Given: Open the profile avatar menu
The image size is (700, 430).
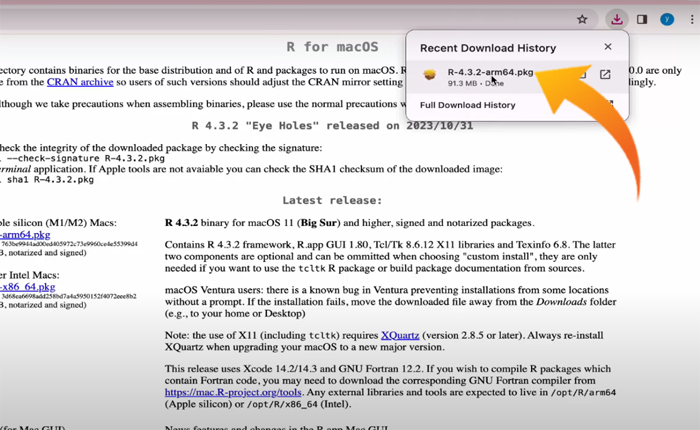Looking at the screenshot, I should [667, 19].
